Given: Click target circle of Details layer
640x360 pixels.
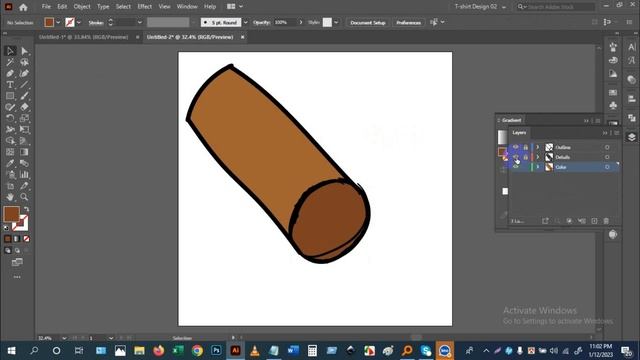Looking at the screenshot, I should point(607,157).
